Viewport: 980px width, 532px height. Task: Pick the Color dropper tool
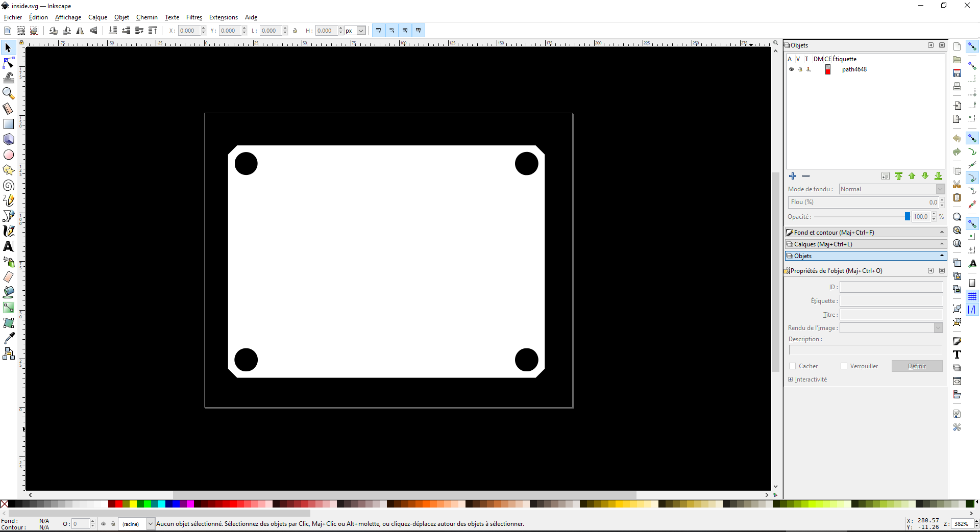pyautogui.click(x=9, y=338)
